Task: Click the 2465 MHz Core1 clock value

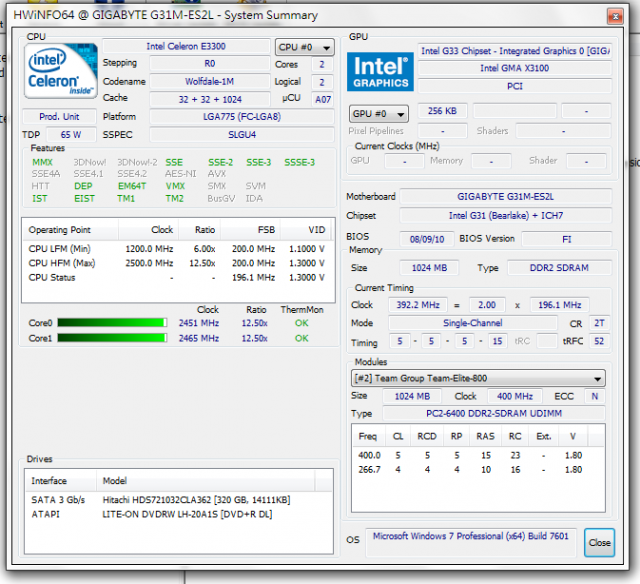Action: [199, 338]
